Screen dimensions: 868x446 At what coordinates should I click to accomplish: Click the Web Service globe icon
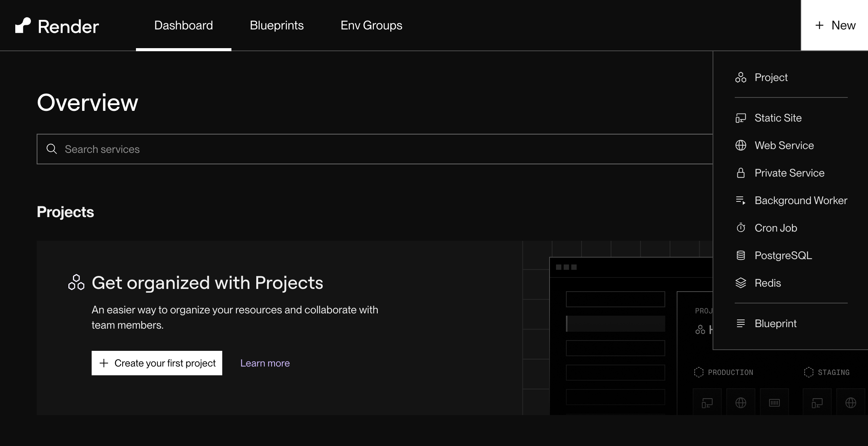(741, 146)
